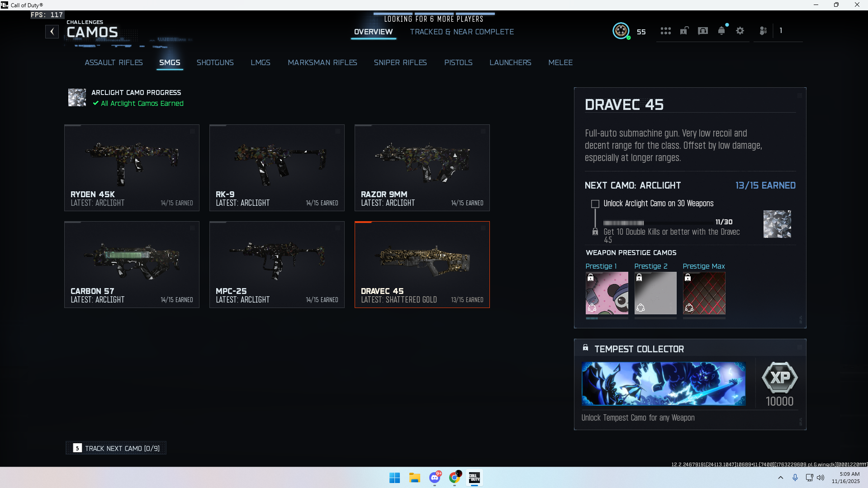Viewport: 868px width, 488px height.
Task: Click the lock icon on Prestige 1 camo
Action: tap(591, 278)
